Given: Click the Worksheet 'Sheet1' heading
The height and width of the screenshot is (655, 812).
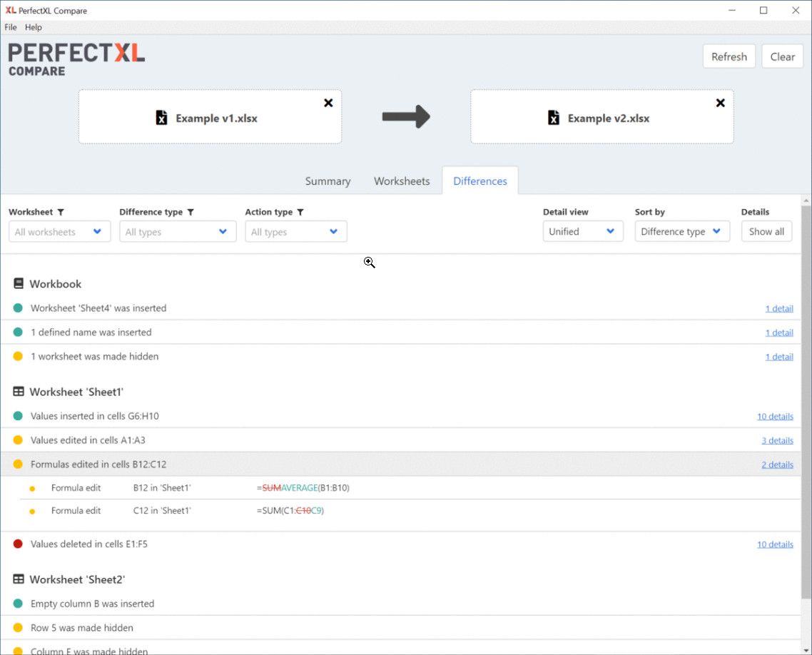Looking at the screenshot, I should coord(76,392).
